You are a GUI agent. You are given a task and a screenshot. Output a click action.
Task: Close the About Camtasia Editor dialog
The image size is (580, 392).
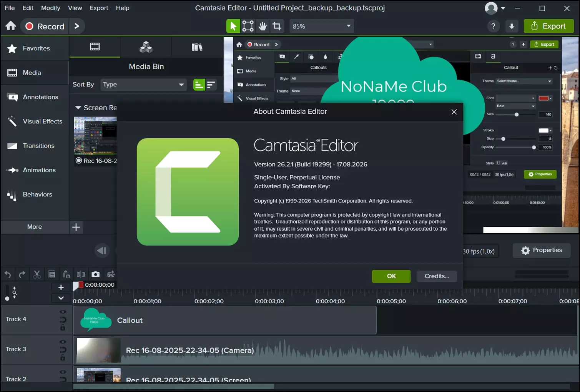454,112
